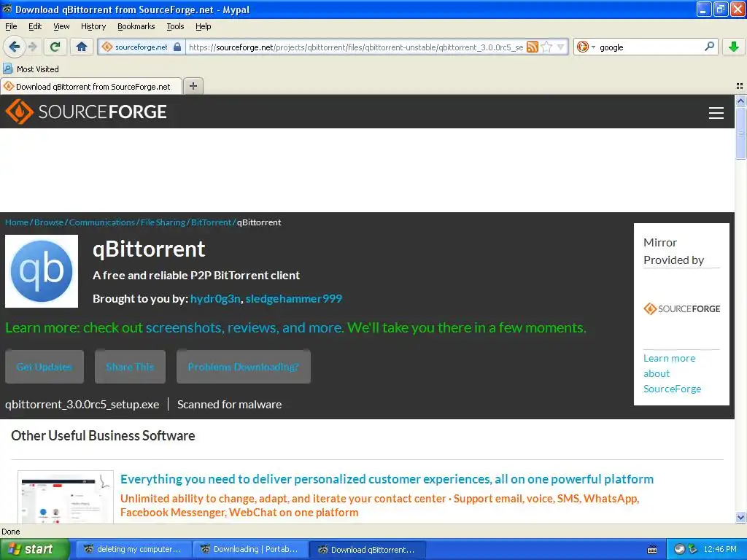Click the Download qBittorrent taskbar button
This screenshot has width=747, height=560.
point(368,549)
